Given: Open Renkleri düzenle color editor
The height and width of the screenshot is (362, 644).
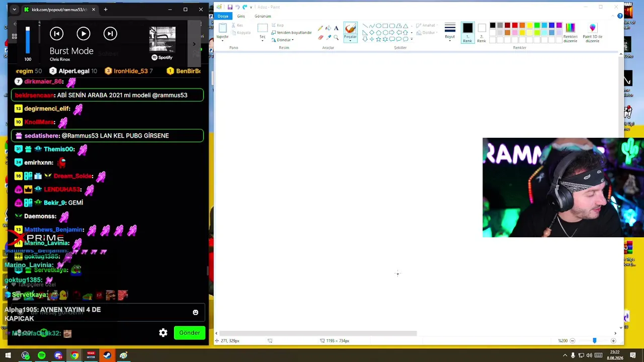Looking at the screenshot, I should 570,33.
